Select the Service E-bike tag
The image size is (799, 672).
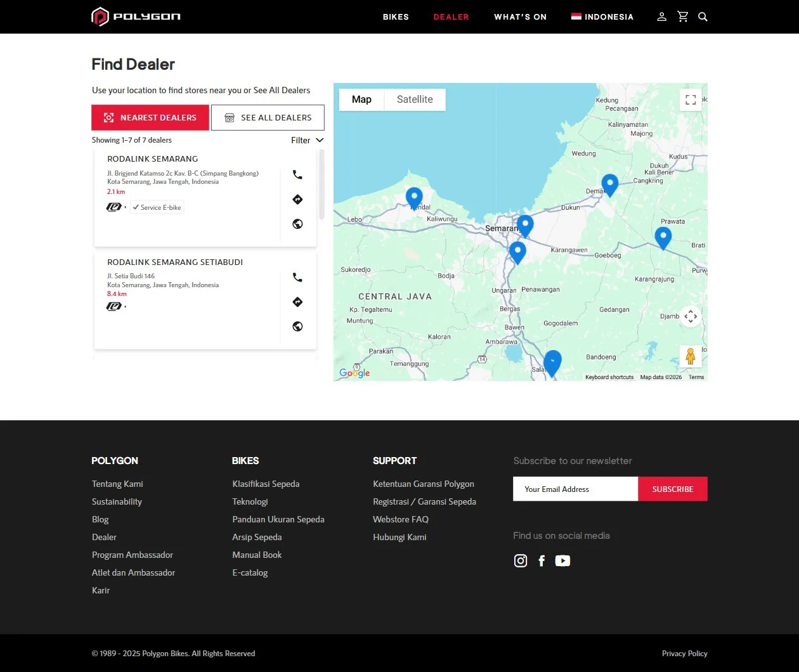[157, 207]
